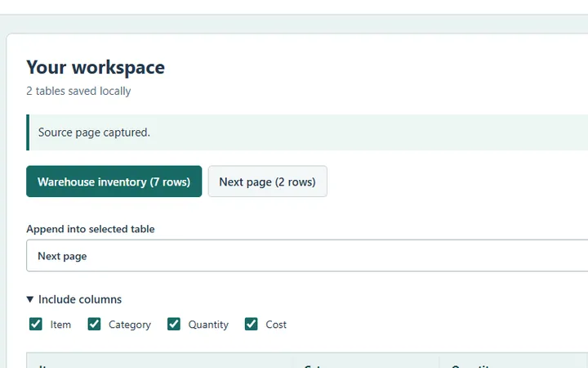Viewport: 588px width, 368px height.
Task: Disable the Cost column checkbox
Action: coord(252,324)
